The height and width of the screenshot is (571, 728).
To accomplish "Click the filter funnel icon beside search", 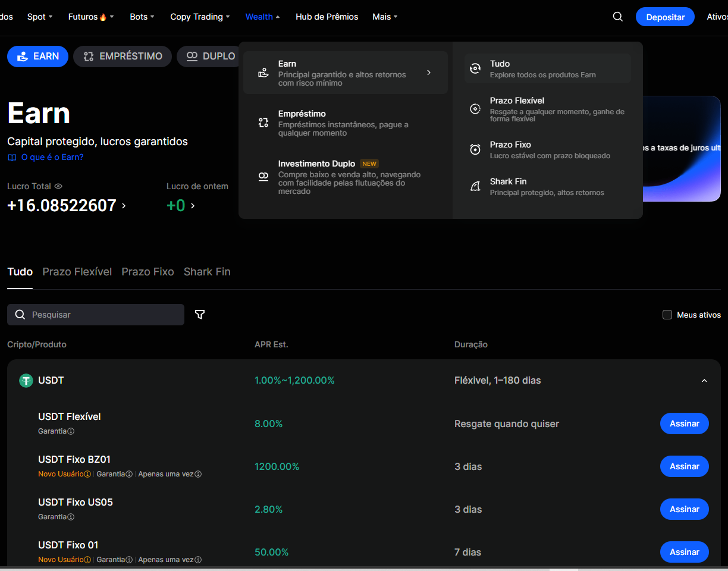I will tap(200, 314).
